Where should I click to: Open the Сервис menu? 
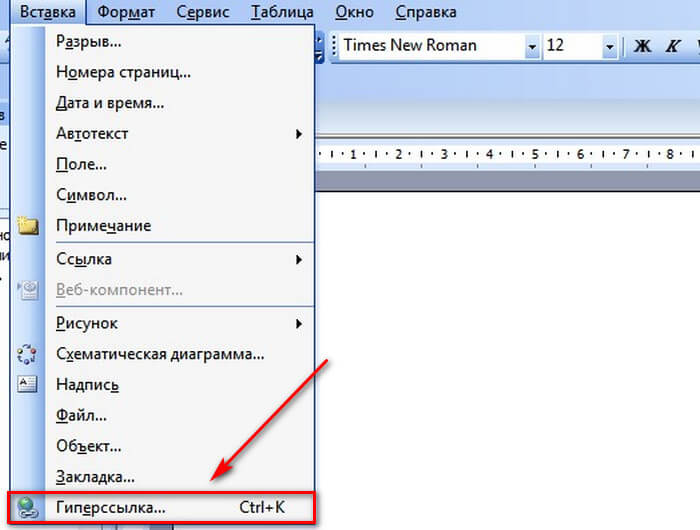[203, 12]
